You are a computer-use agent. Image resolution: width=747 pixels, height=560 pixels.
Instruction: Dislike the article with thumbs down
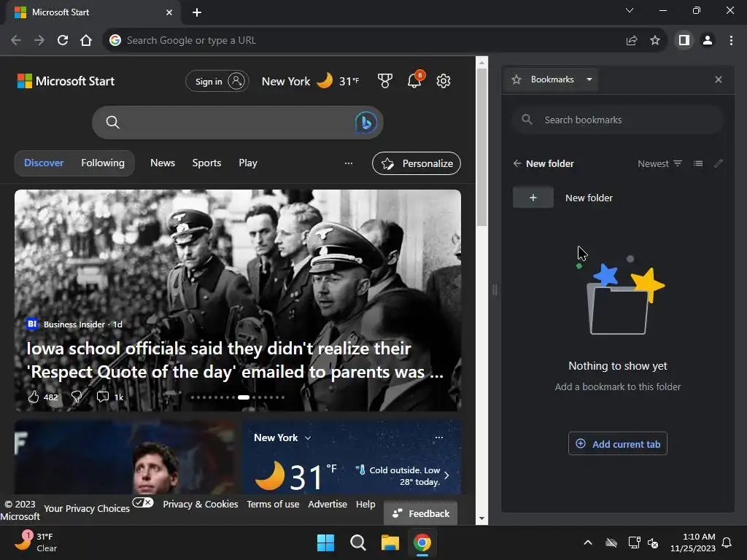click(x=76, y=397)
